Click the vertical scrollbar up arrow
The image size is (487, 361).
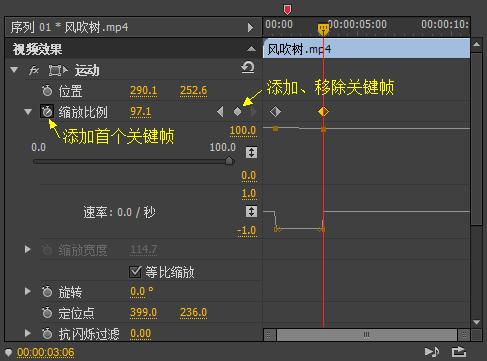477,44
